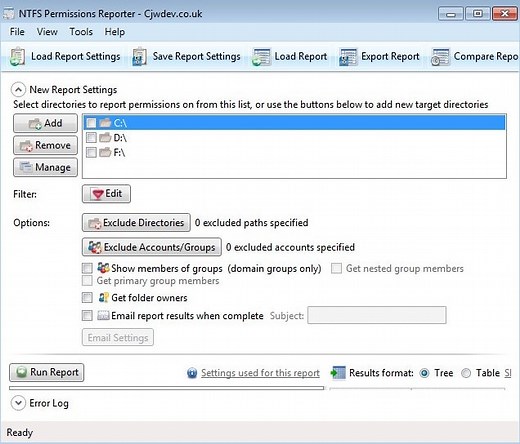Collapse the New Report Settings section
Screen dimensions: 520x444
[x=18, y=90]
